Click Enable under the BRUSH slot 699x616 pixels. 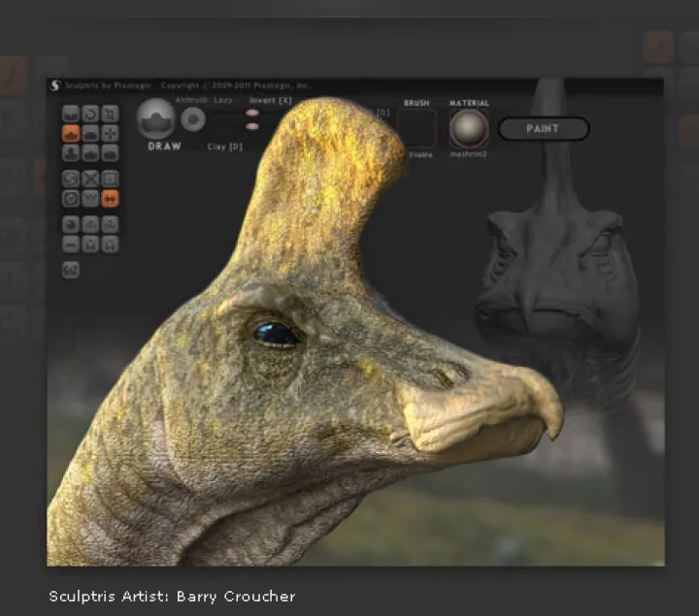pyautogui.click(x=420, y=155)
